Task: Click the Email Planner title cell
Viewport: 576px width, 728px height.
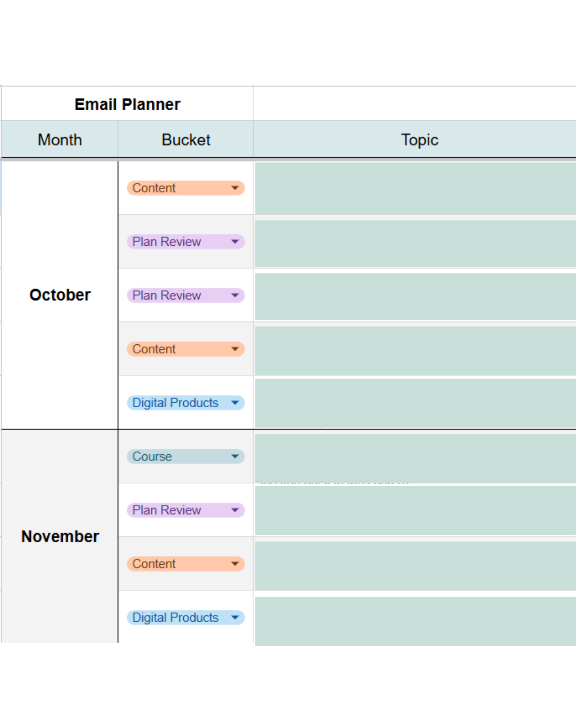Action: pyautogui.click(x=127, y=104)
